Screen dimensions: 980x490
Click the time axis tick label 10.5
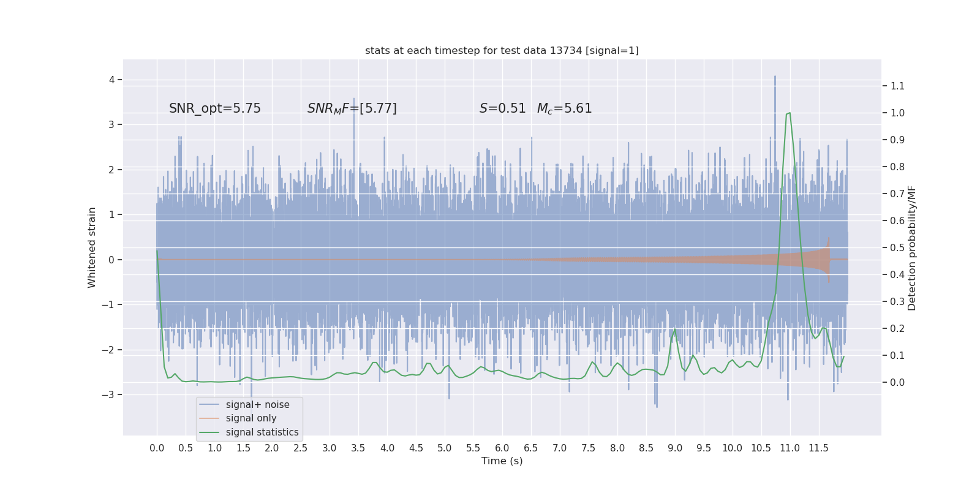(761, 448)
